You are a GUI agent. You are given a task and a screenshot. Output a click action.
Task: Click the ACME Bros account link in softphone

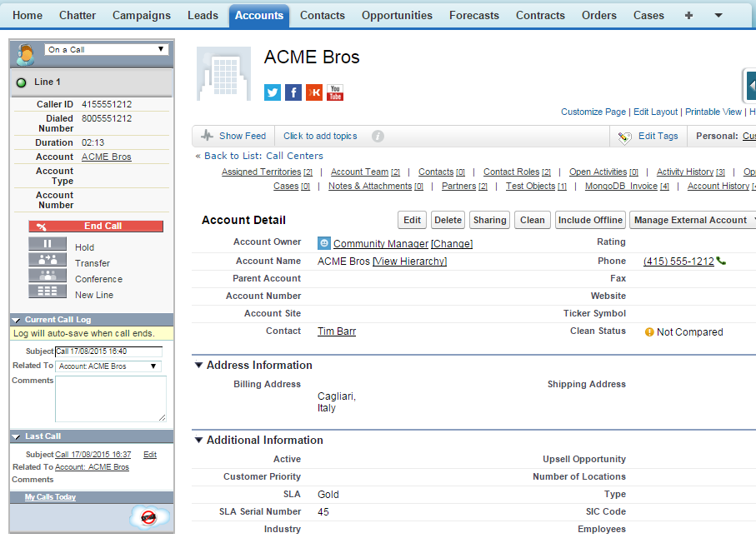tap(107, 157)
